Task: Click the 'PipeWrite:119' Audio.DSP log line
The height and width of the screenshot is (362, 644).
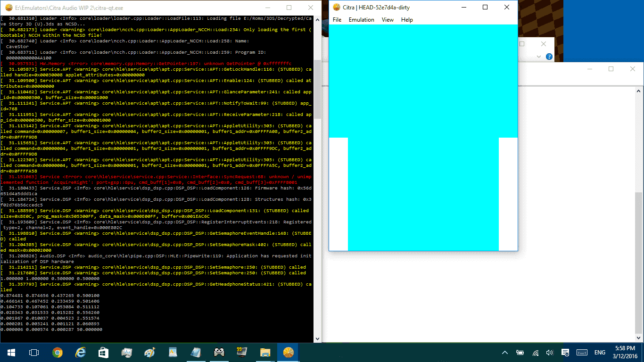Action: [156, 259]
